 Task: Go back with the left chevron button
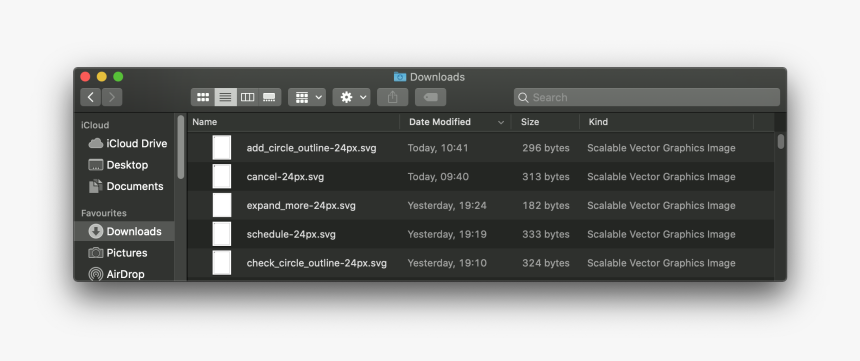pos(90,97)
